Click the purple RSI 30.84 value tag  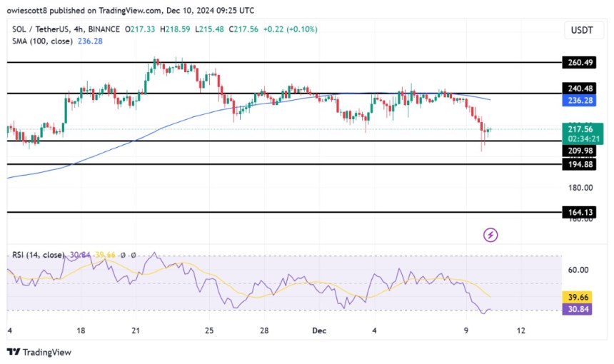(577, 309)
